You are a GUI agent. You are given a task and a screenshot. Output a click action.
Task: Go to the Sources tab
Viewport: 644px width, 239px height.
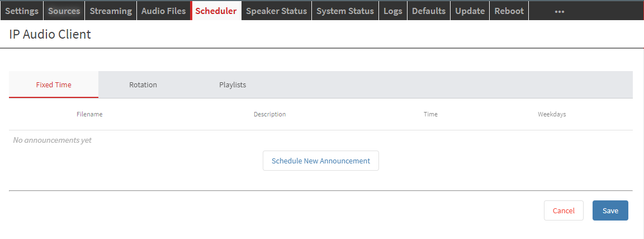pos(64,11)
